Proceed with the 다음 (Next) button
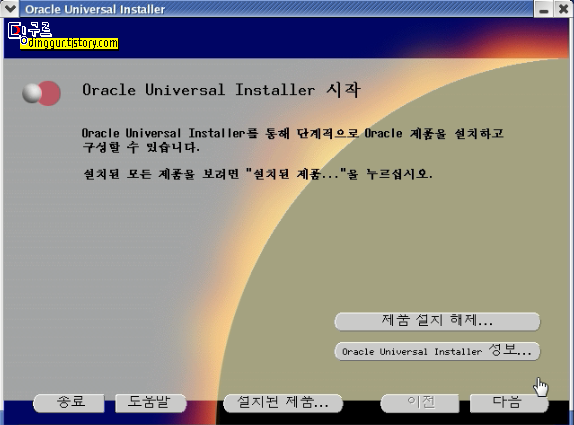Viewport: 574px width, 425px height. click(509, 403)
